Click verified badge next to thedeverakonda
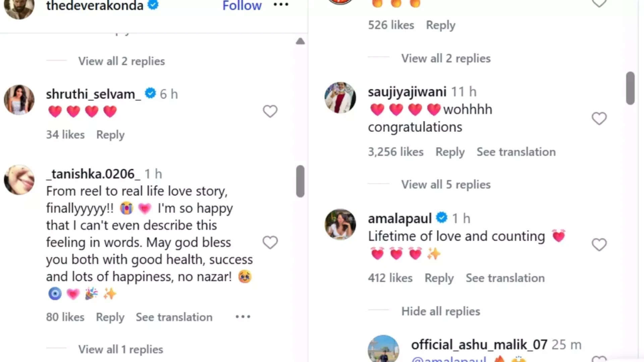644x362 pixels. coord(153,5)
